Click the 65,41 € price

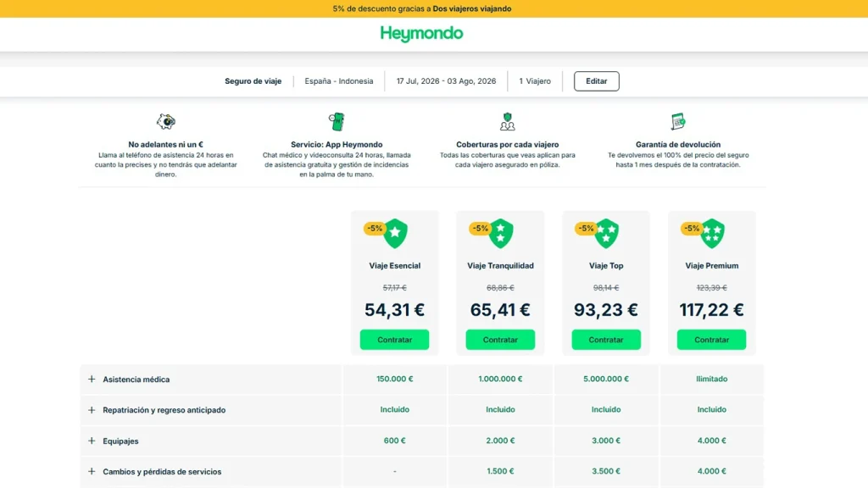pyautogui.click(x=500, y=310)
